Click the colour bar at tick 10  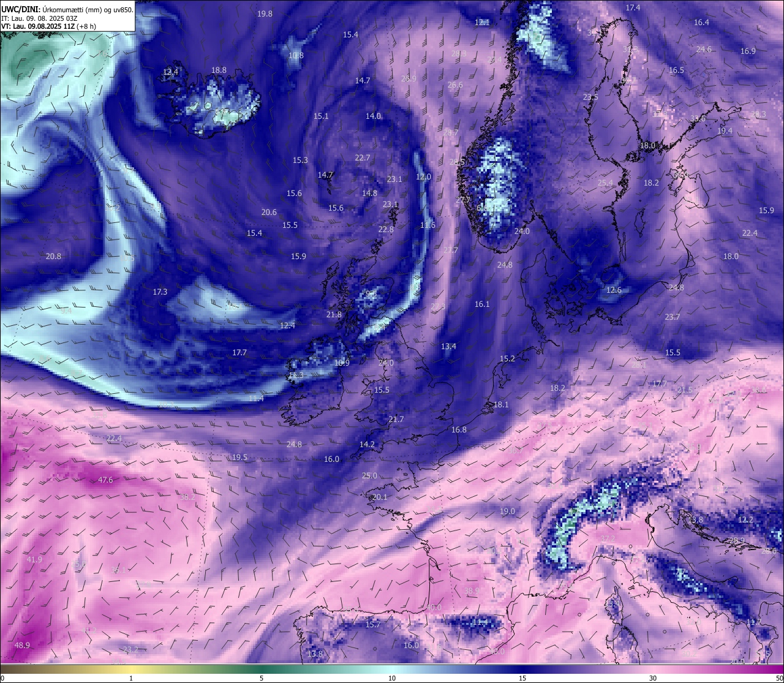pyautogui.click(x=392, y=668)
